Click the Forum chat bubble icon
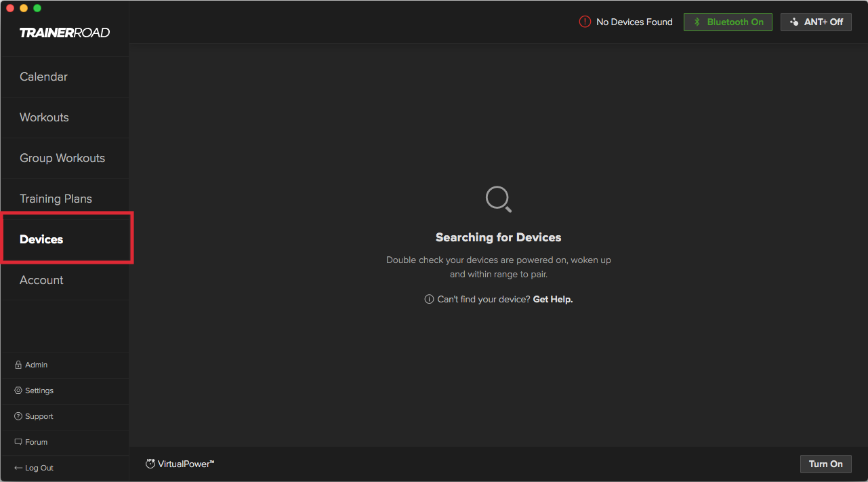Viewport: 868px width, 482px height. coord(18,442)
